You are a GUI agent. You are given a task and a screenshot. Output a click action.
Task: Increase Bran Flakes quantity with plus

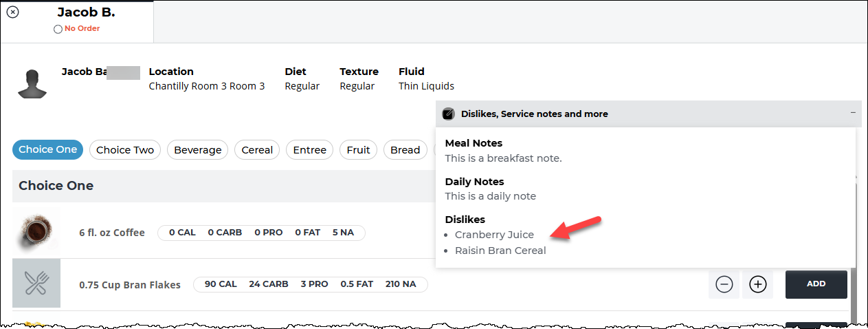point(758,284)
